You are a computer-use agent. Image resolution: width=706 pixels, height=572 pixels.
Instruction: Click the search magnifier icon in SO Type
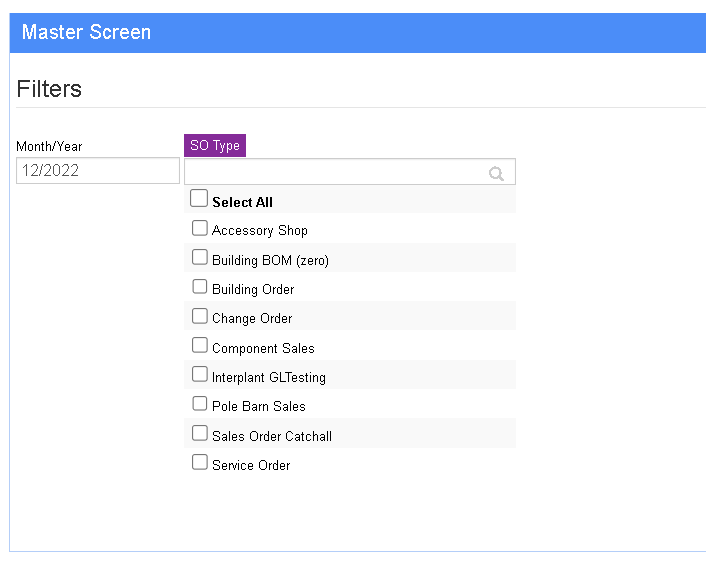496,173
